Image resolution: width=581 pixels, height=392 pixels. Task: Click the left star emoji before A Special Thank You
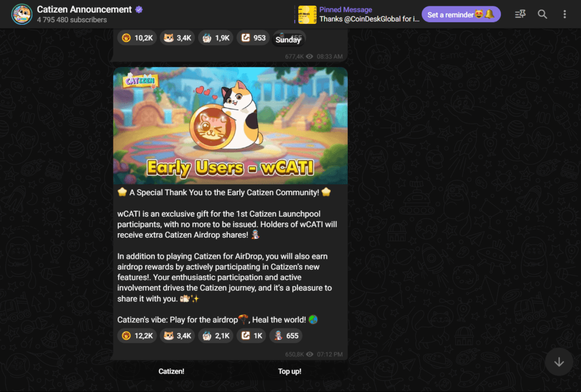(x=122, y=192)
